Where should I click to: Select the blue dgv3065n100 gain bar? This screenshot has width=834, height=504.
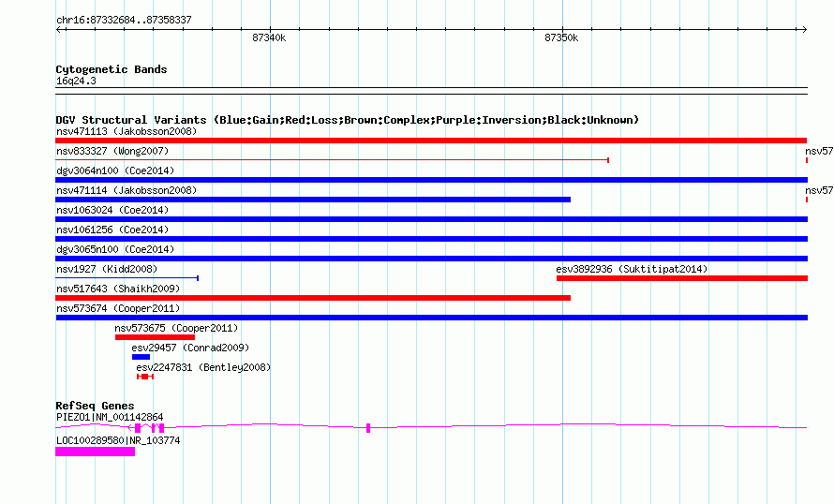[x=431, y=259]
